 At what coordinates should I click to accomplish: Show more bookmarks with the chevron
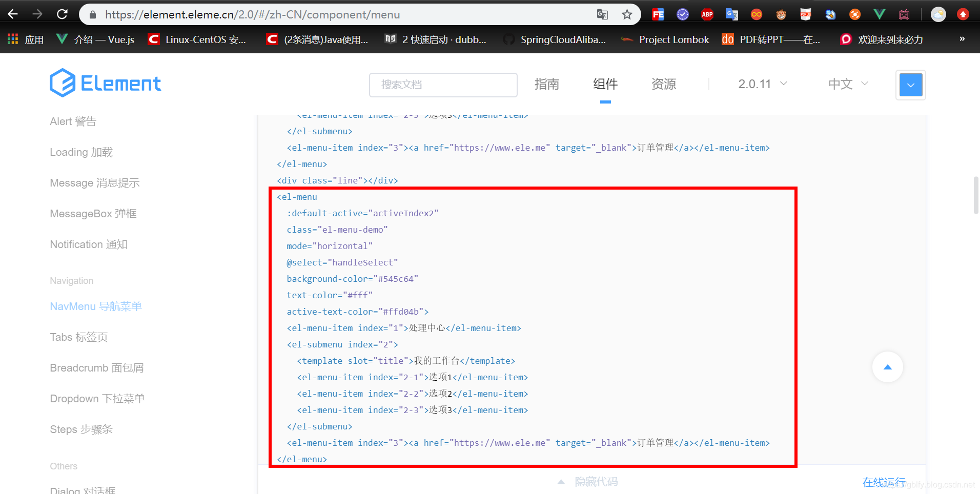coord(962,39)
